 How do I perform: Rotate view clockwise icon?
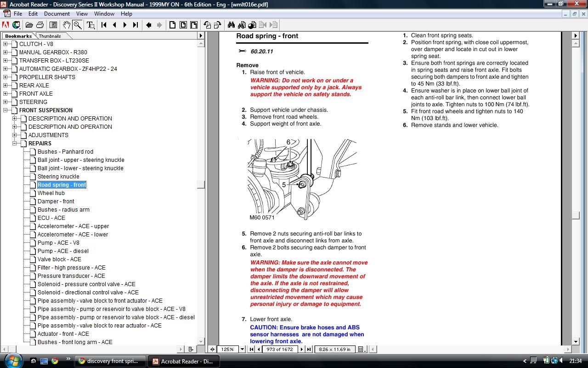pos(218,25)
